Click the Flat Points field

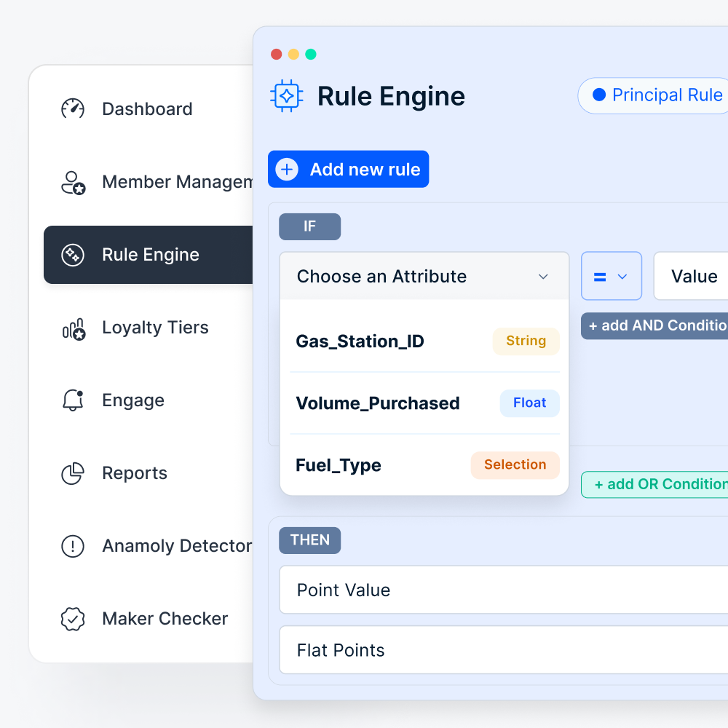tap(504, 650)
